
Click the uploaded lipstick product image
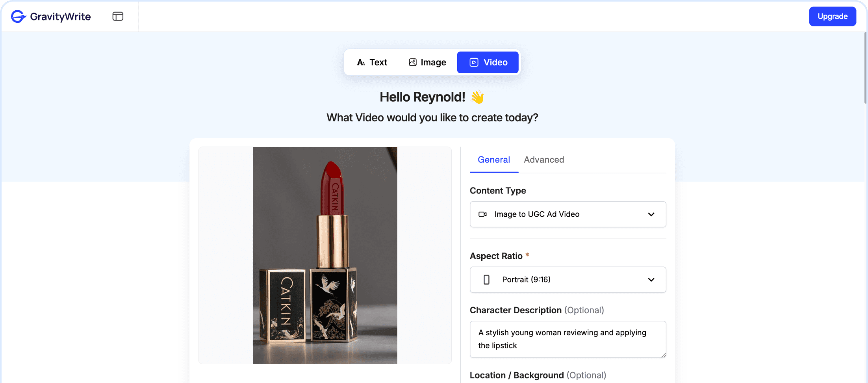click(x=325, y=255)
